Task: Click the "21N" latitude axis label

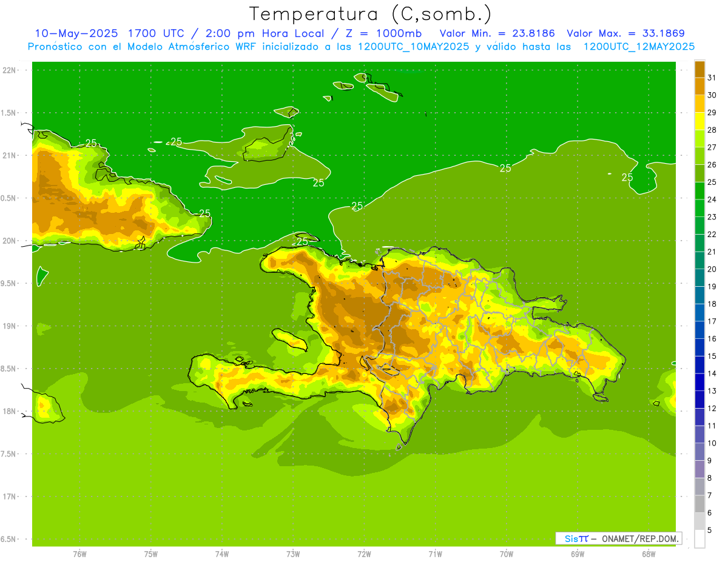Action: coord(9,155)
